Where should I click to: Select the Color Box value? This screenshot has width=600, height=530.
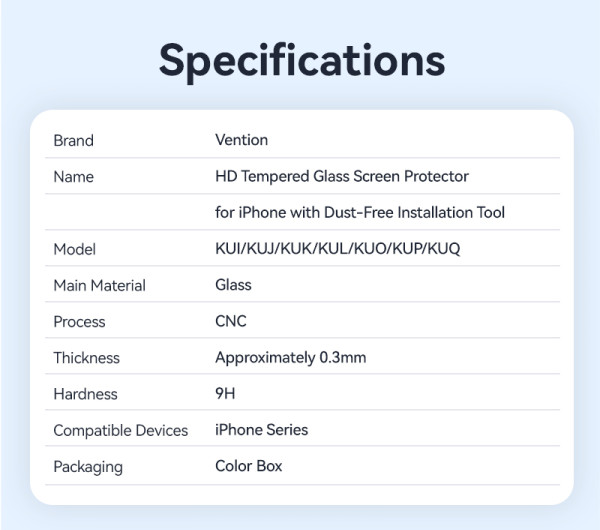pos(249,466)
